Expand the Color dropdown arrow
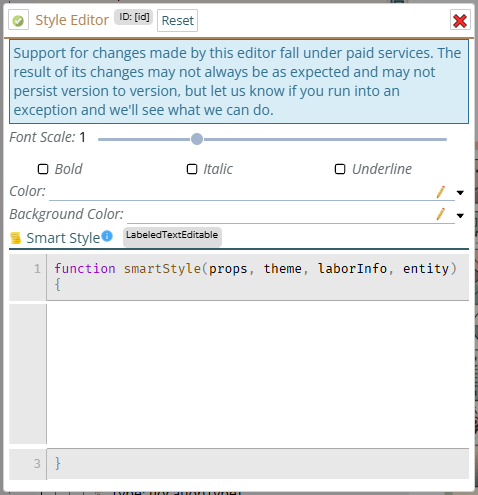The height and width of the screenshot is (495, 478). (x=460, y=193)
